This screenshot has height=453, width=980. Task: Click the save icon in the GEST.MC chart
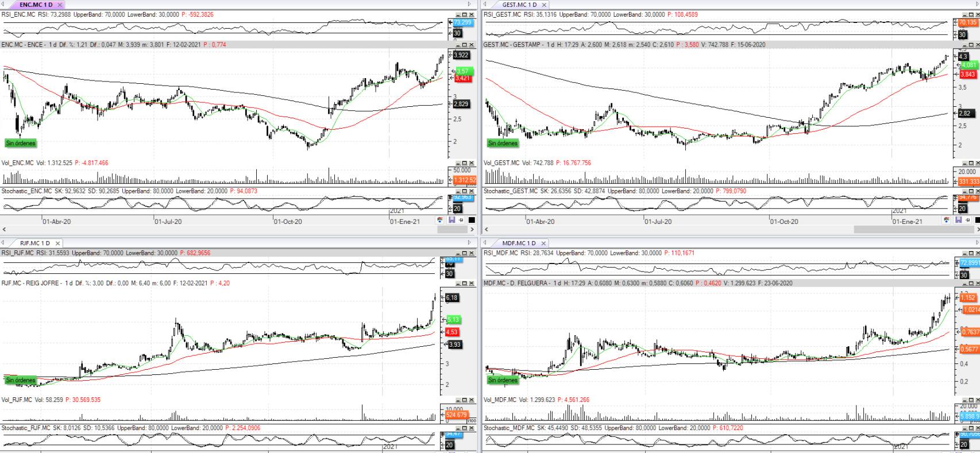tap(958, 220)
